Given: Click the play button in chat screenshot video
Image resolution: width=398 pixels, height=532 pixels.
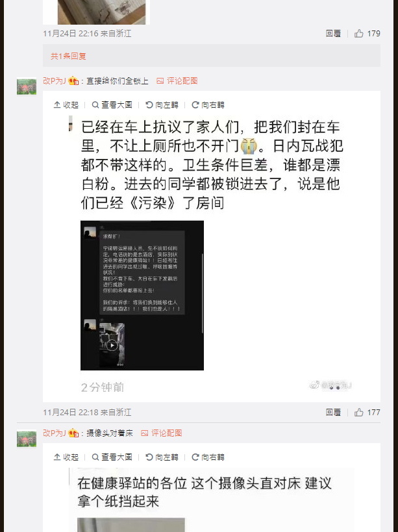Looking at the screenshot, I should coord(112,345).
